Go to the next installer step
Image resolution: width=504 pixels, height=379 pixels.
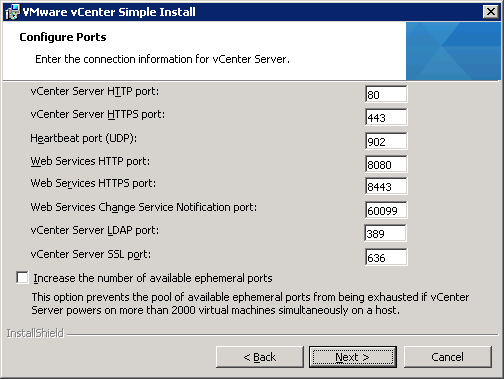353,357
